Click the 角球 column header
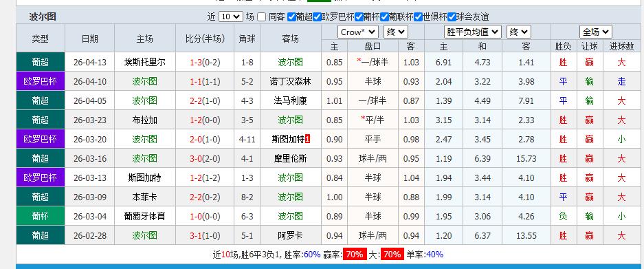The height and width of the screenshot is (269, 644). (247, 39)
